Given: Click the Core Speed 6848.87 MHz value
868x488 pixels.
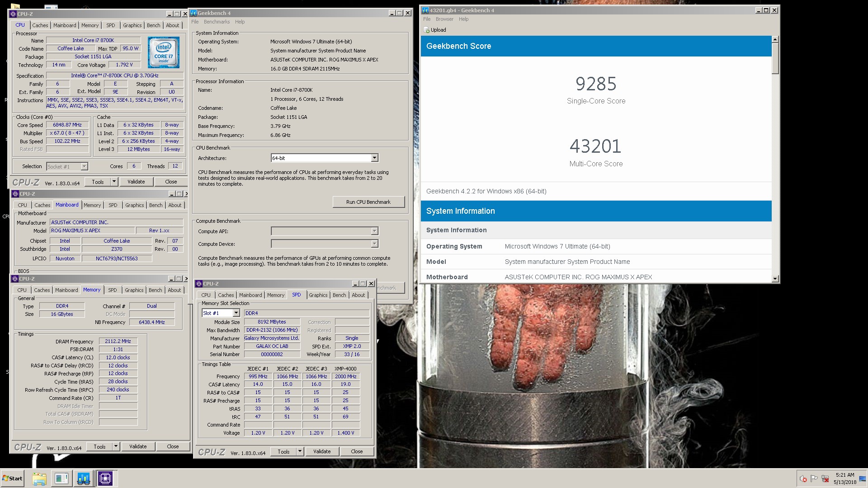Looking at the screenshot, I should (67, 125).
